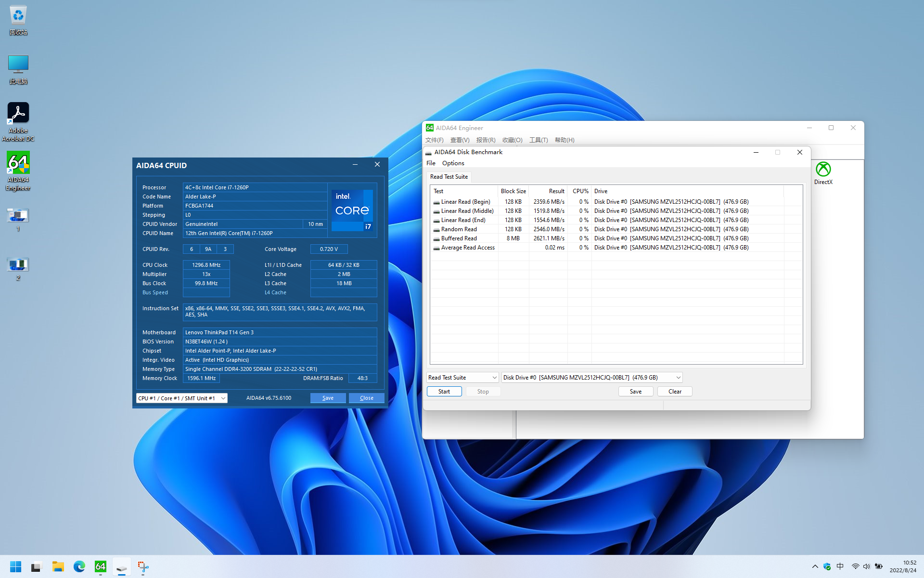Launch the AIDA64 Engineer desktop shortcut

(x=18, y=171)
